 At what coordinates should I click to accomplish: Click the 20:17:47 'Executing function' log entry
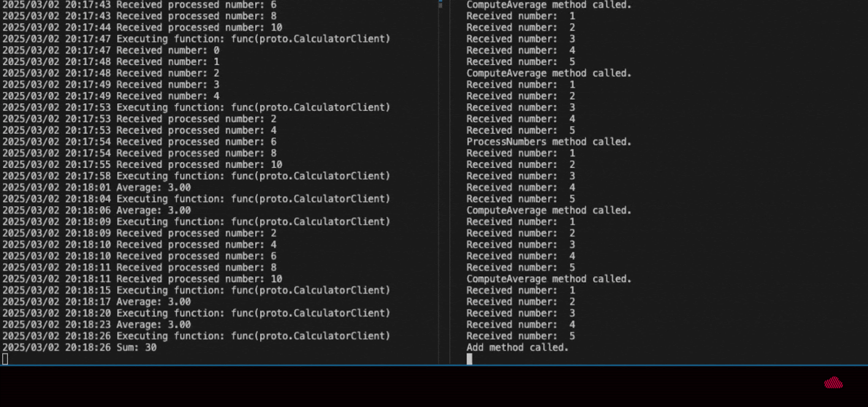[196, 39]
